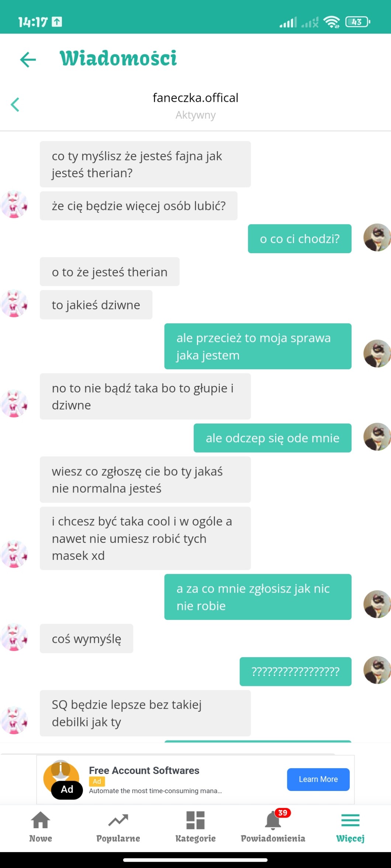Screen dimensions: 391x868
Task: Open the Nowe home icon
Action: coord(41,820)
